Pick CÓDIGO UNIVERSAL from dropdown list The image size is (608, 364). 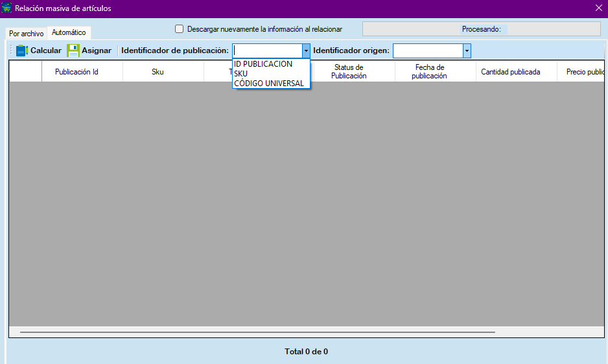(269, 84)
